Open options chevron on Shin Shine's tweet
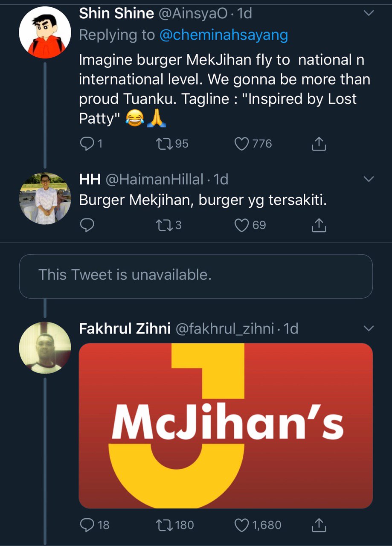 click(368, 14)
